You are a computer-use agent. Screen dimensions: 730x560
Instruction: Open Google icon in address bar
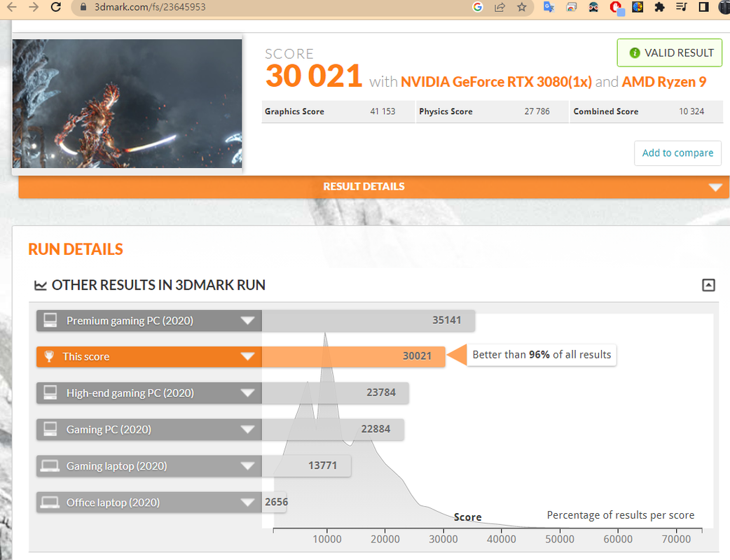(x=477, y=7)
